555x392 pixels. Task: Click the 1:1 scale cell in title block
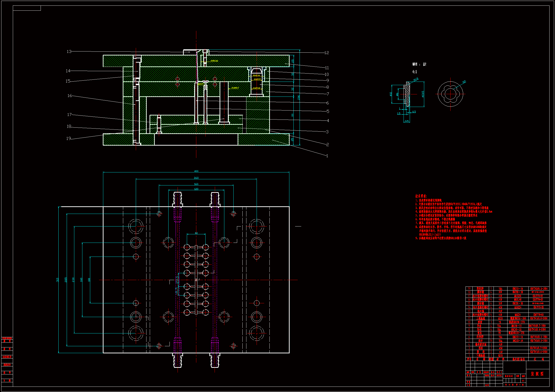click(523, 381)
